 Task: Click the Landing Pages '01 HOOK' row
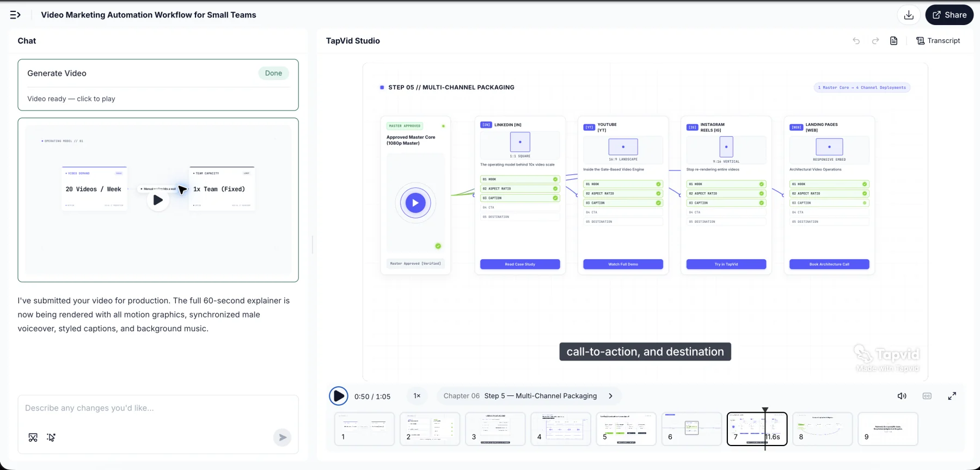(829, 184)
